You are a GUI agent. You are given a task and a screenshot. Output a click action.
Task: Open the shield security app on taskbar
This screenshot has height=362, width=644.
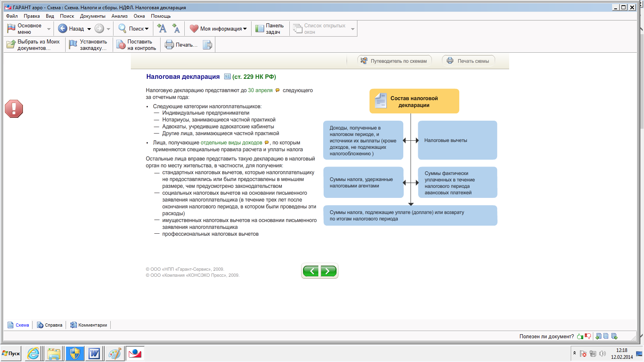tap(74, 354)
